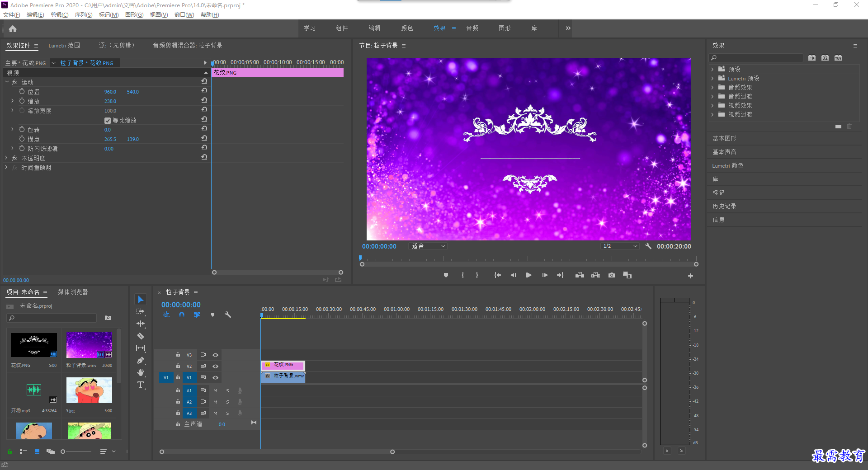868x470 pixels.
Task: Expand the Time Remapping effect
Action: tap(6, 168)
